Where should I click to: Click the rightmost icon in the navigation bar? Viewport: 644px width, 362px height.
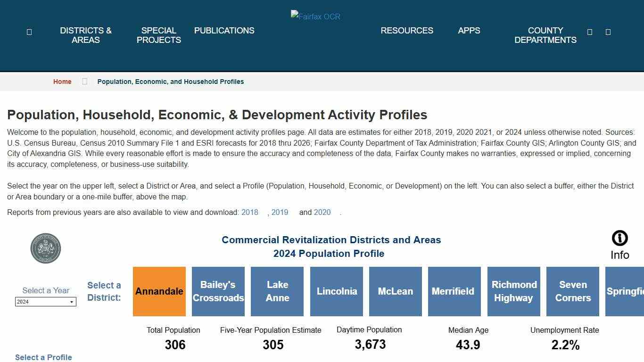(x=608, y=32)
